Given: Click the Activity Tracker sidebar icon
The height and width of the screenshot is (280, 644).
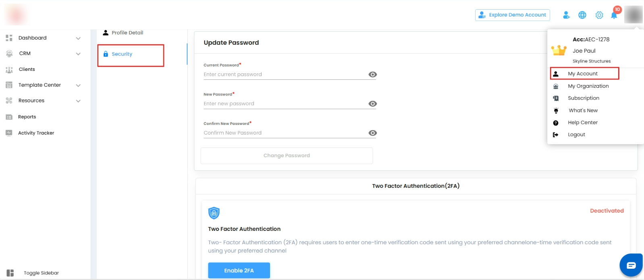Looking at the screenshot, I should [x=9, y=133].
